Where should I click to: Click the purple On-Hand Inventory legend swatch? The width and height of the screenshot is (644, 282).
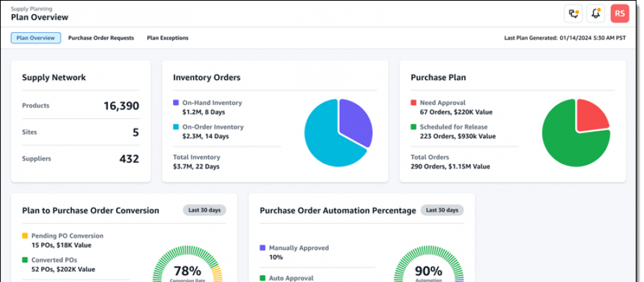pos(176,103)
